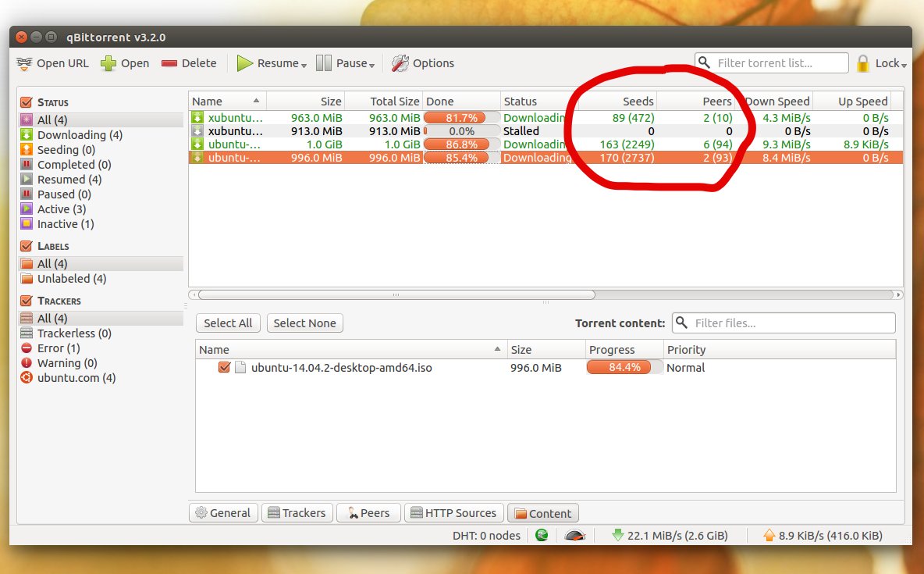Toggle the Status section checkbox
The height and width of the screenshot is (574, 924).
26,102
